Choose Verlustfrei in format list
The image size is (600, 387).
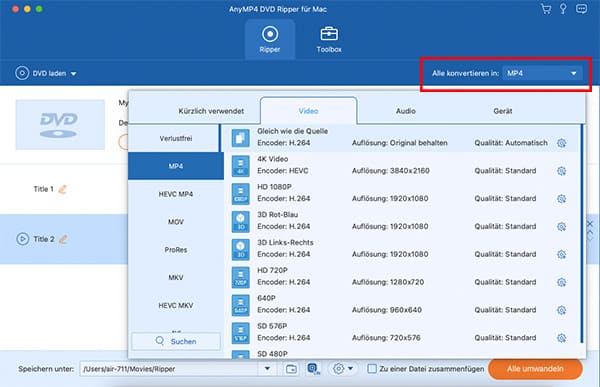pos(176,139)
